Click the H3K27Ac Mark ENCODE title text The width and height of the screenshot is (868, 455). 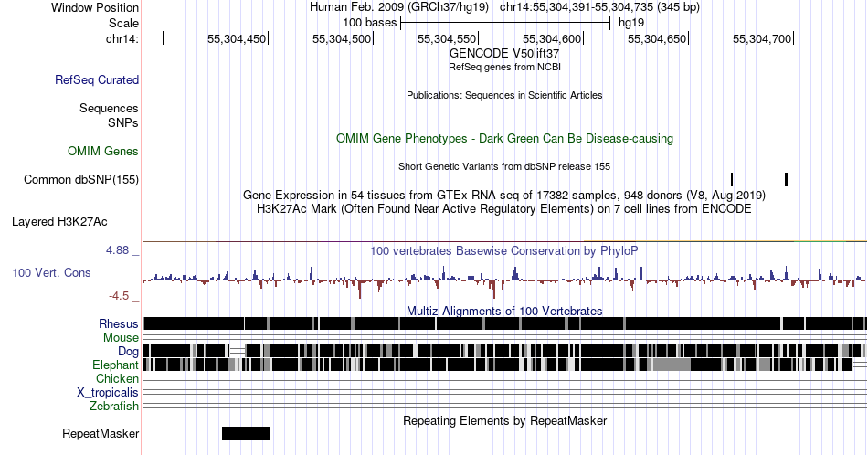click(504, 208)
